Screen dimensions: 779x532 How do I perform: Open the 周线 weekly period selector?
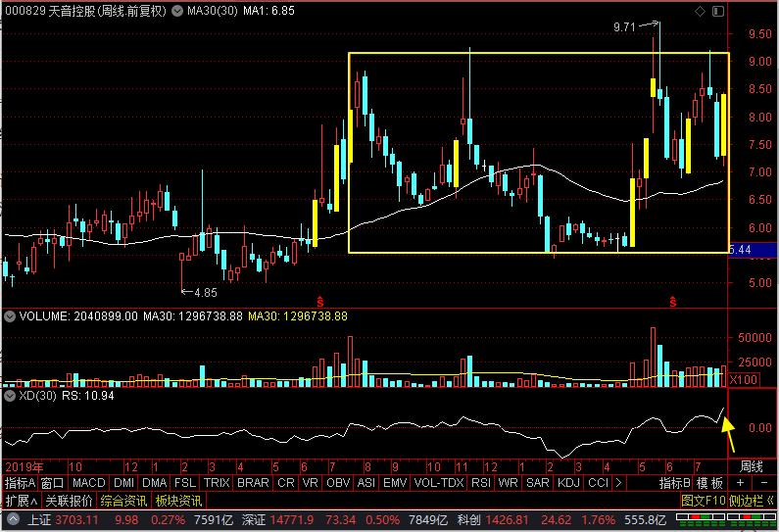(751, 465)
